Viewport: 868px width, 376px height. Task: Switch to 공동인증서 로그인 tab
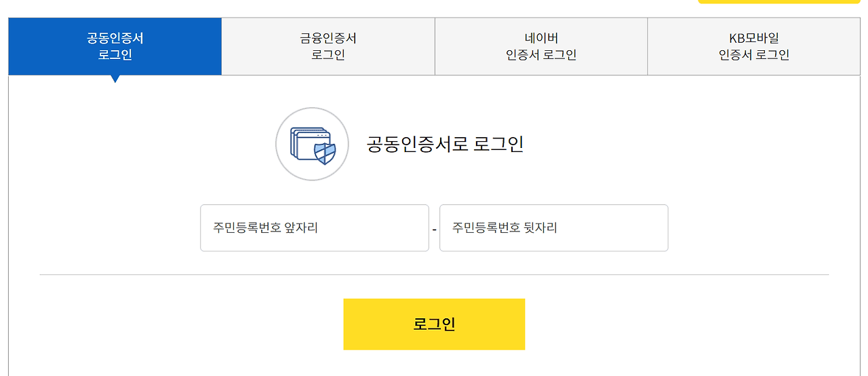pyautogui.click(x=115, y=46)
